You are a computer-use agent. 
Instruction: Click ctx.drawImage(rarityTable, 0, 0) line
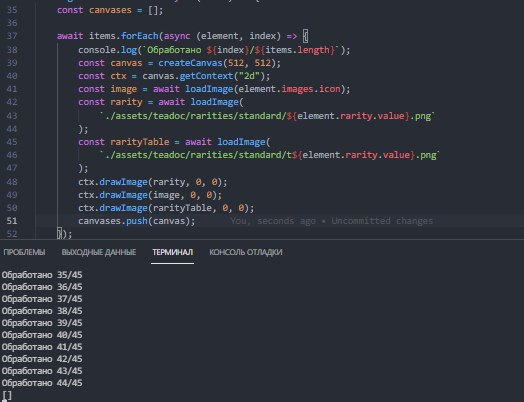[166, 208]
